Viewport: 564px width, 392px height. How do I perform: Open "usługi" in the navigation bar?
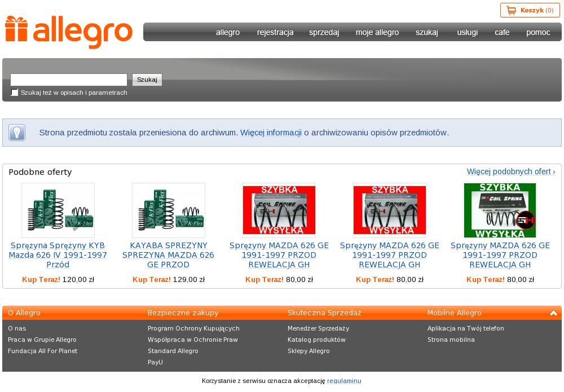click(468, 32)
